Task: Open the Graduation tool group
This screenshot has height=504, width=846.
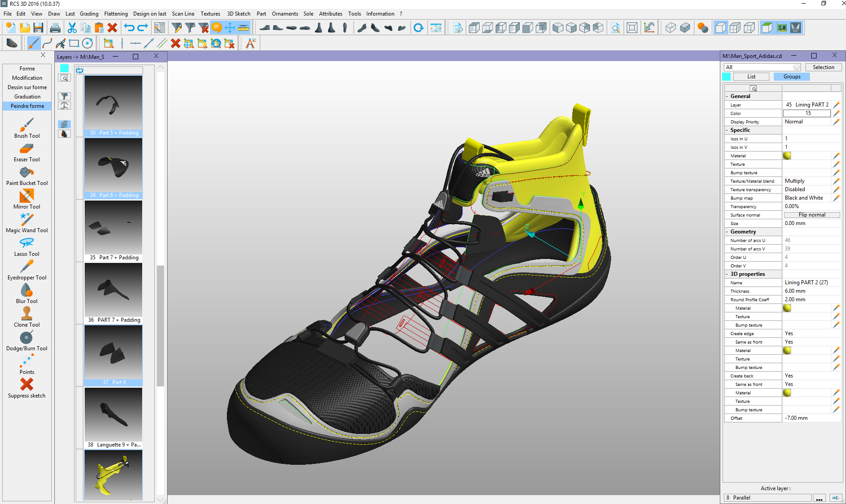Action: point(27,97)
